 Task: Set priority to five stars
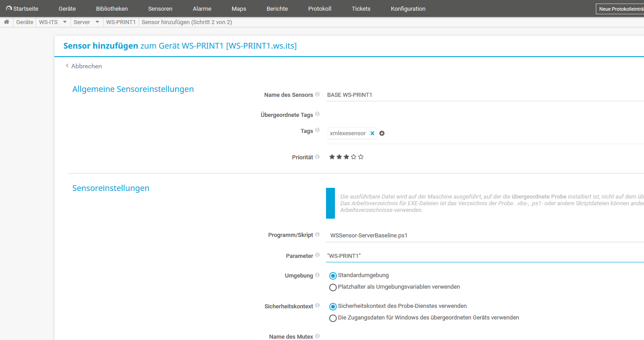[x=361, y=157]
